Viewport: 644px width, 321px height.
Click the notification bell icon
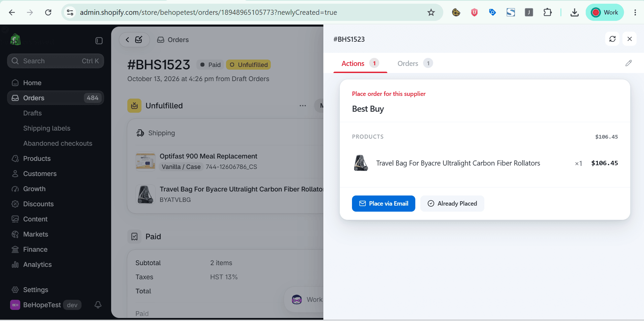(98, 305)
